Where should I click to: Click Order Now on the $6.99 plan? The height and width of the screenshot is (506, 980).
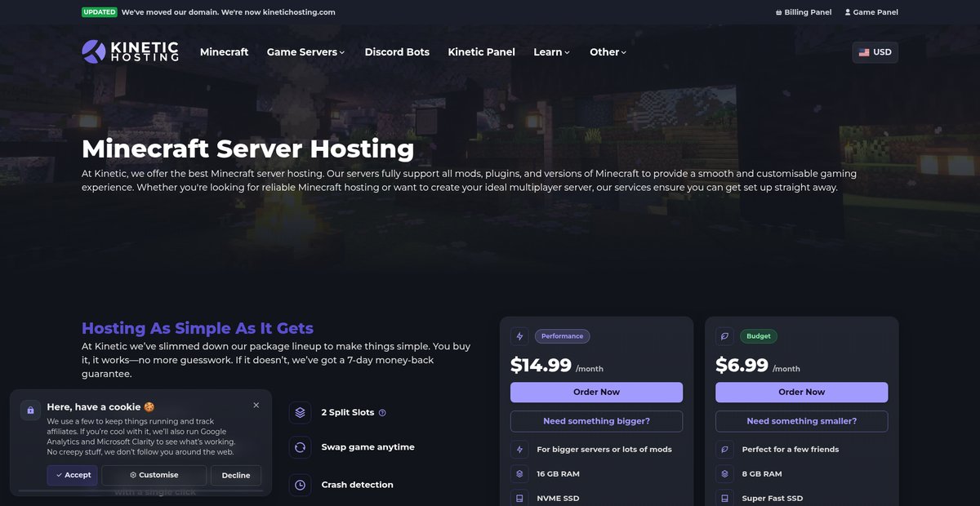[801, 393]
